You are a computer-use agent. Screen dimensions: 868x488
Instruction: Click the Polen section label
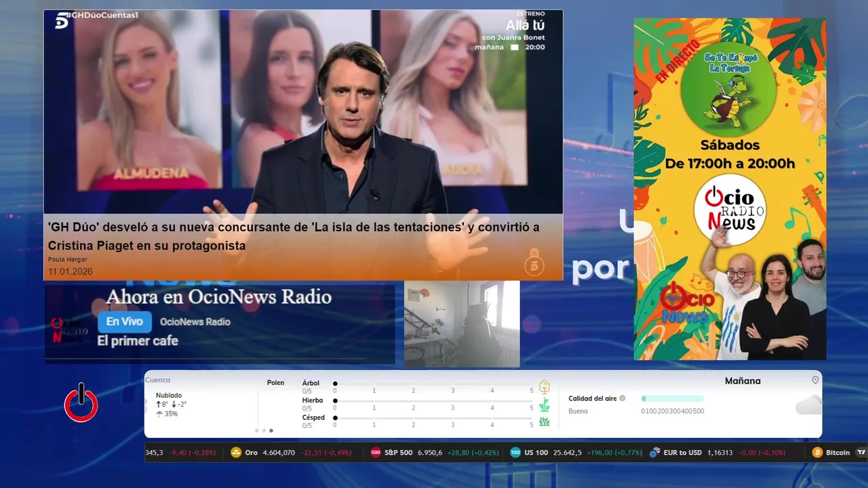coord(276,383)
